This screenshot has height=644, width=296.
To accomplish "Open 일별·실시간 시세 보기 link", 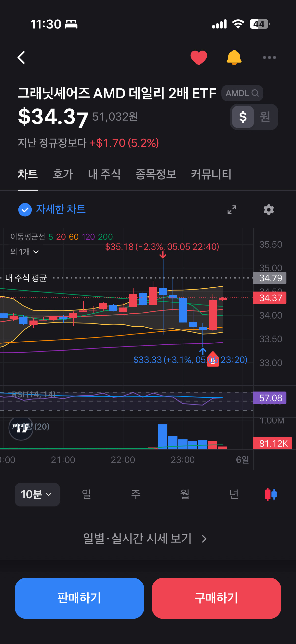I will (x=145, y=538).
